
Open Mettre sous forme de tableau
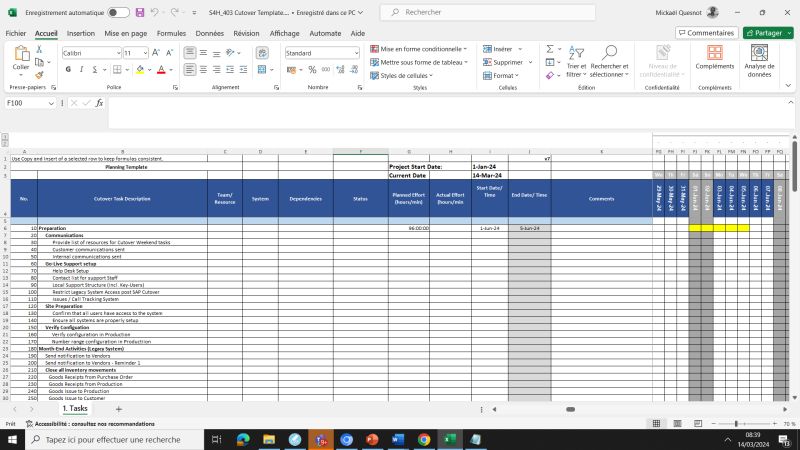(419, 62)
